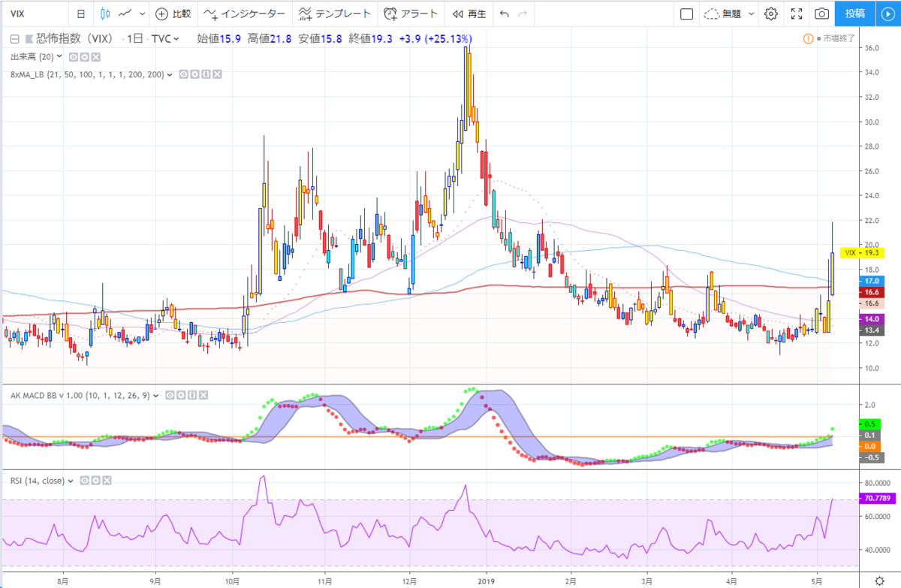Take a chart snapshot with the camera icon
Image resolution: width=901 pixels, height=588 pixels.
click(823, 14)
